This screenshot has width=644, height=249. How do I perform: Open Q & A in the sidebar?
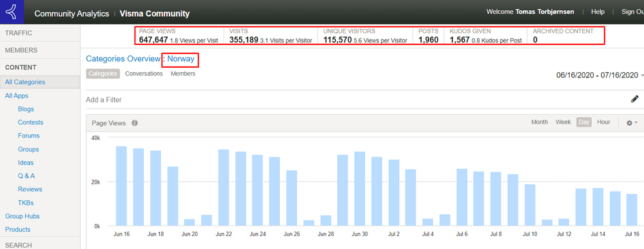click(26, 176)
